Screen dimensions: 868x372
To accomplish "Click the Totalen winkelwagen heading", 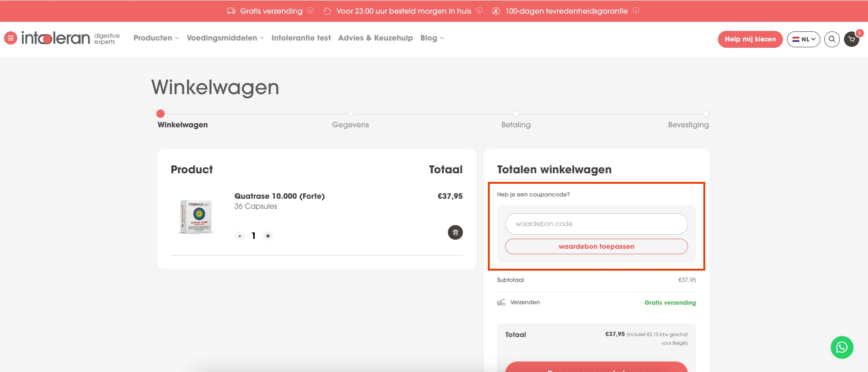I will [x=554, y=170].
